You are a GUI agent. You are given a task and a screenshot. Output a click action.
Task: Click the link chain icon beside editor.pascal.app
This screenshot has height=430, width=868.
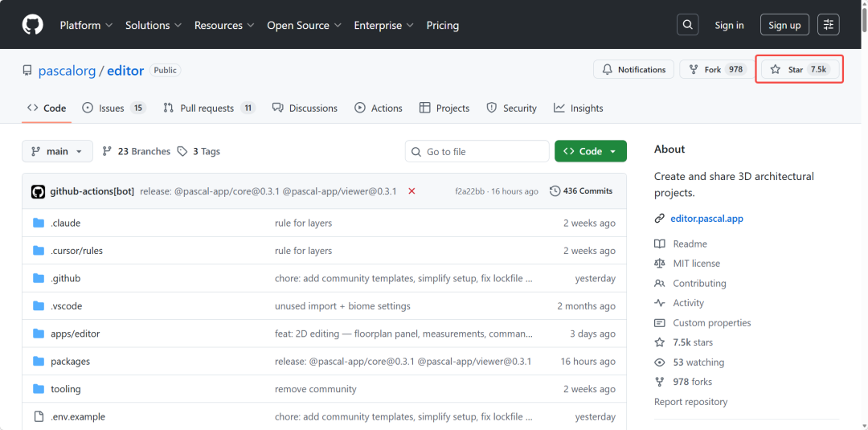[x=659, y=219]
